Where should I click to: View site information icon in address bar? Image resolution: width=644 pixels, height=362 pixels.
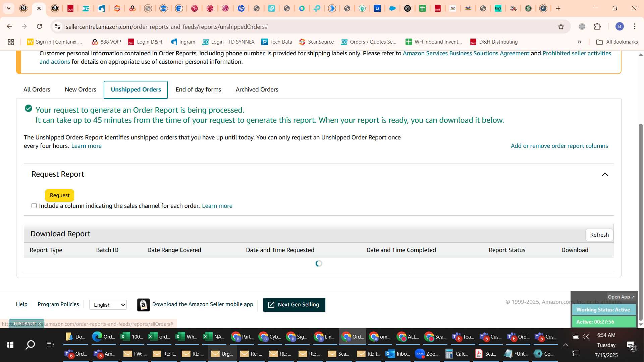tap(57, 26)
